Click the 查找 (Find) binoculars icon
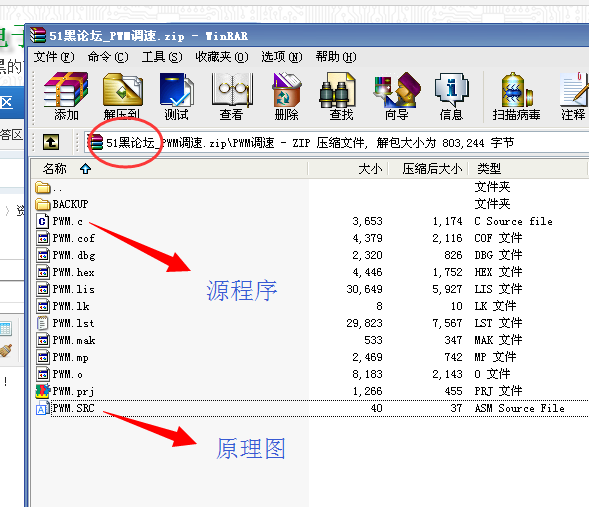589x507 pixels. tap(337, 91)
